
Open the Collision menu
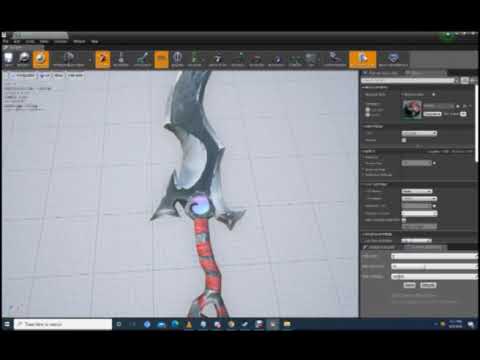[61, 42]
